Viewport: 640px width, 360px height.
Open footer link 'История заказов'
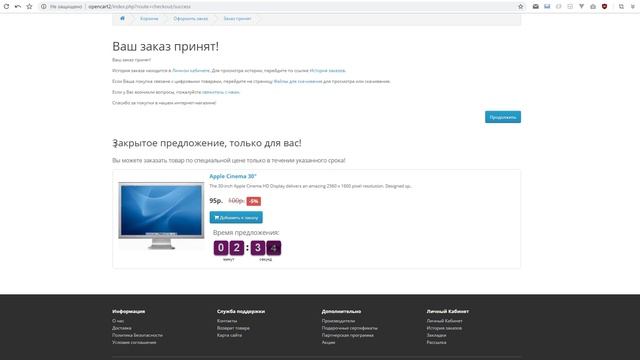coord(444,328)
